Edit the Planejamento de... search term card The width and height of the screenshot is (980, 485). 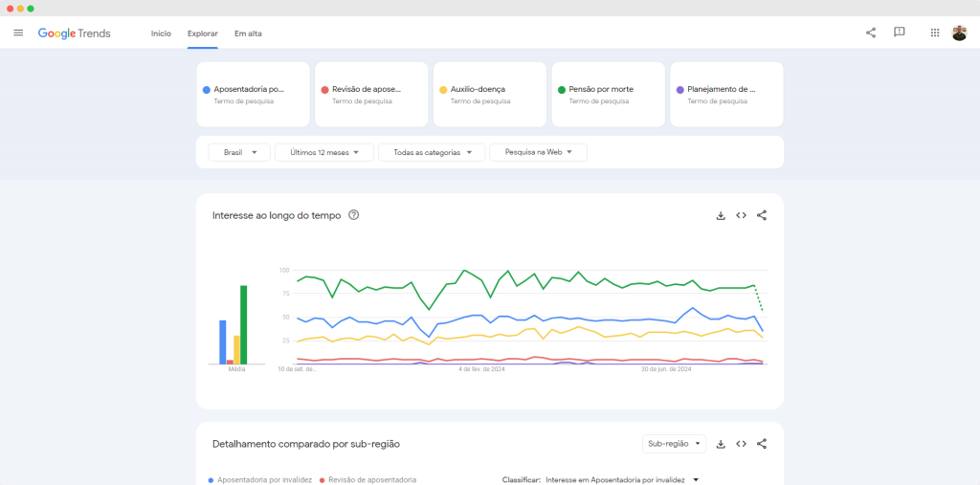pos(727,95)
